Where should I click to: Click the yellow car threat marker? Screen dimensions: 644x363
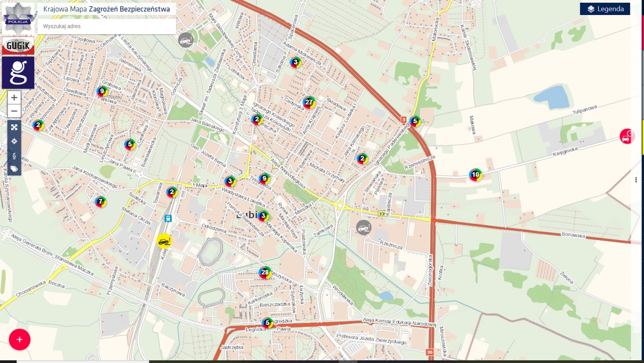pyautogui.click(x=164, y=241)
